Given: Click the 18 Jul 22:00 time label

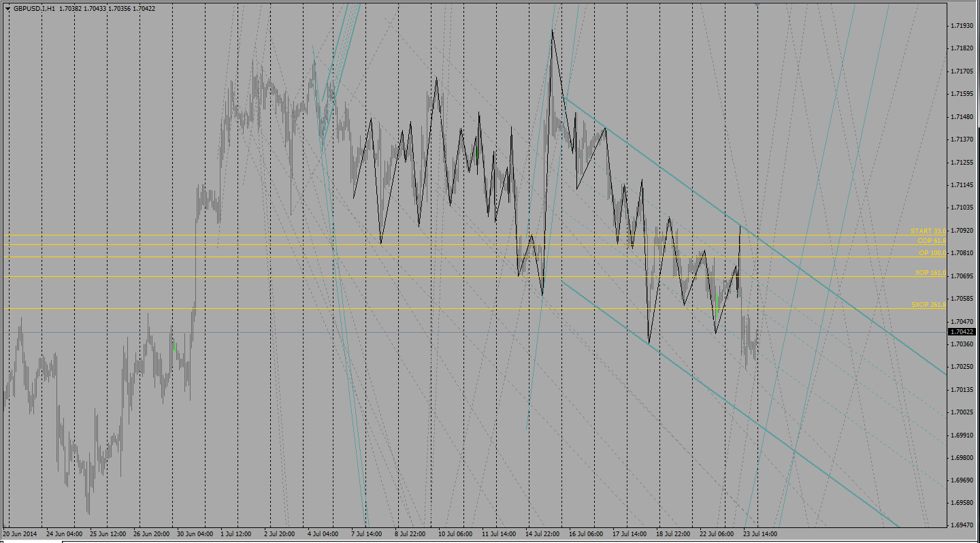Looking at the screenshot, I should pyautogui.click(x=672, y=534).
